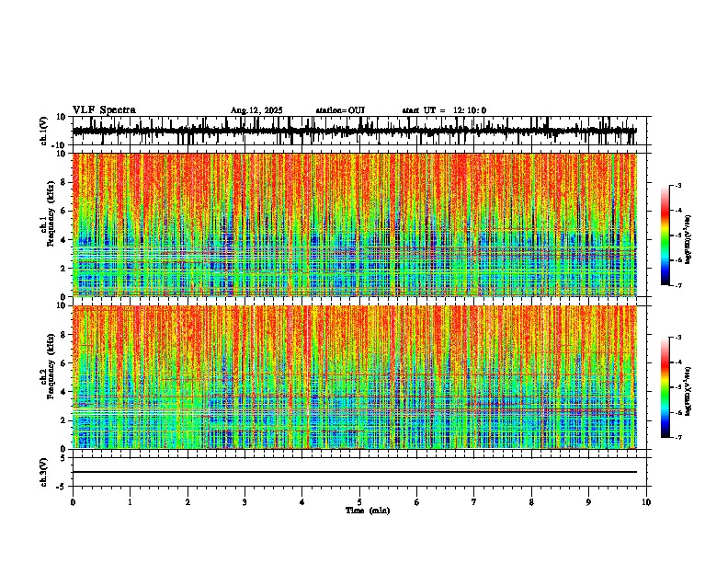Click the ch.2 colorbar PSD label
The width and height of the screenshot is (728, 563).
688,391
